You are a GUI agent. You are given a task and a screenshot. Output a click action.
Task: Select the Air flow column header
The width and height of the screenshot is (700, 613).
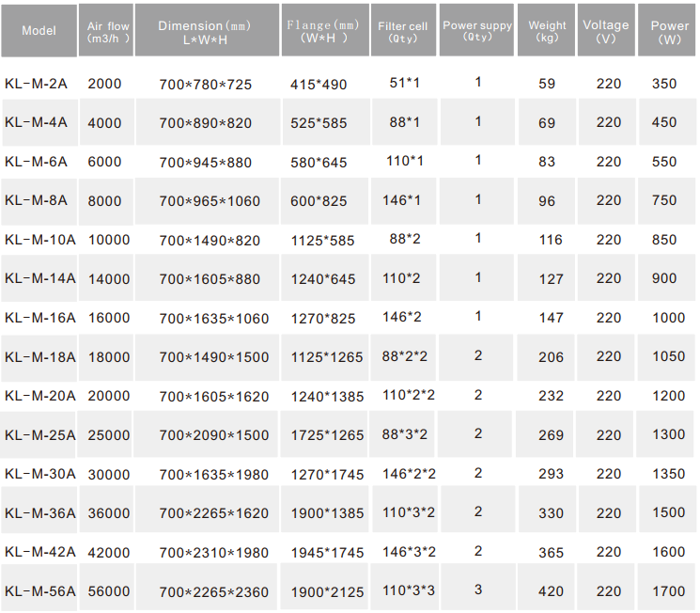coord(108,32)
